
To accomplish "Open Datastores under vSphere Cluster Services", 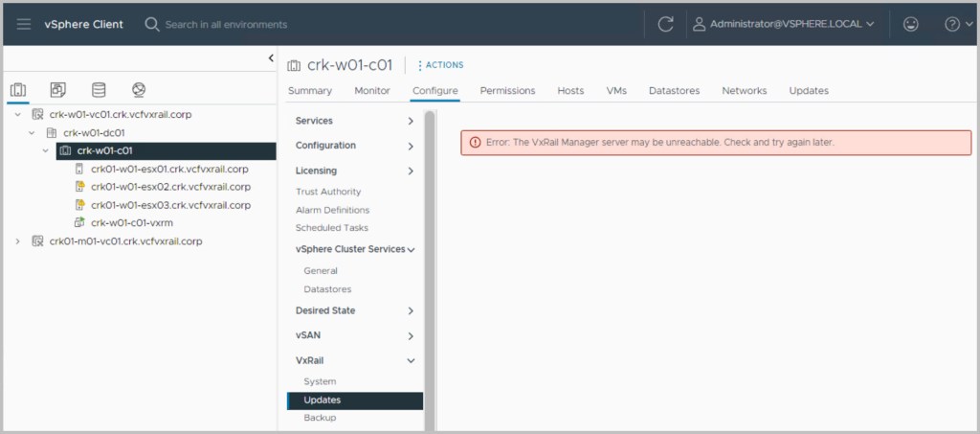I will 327,289.
